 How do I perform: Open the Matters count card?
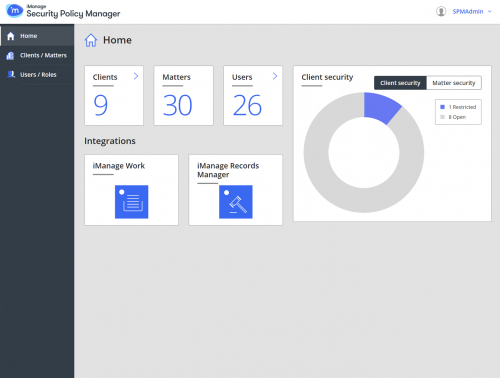point(183,95)
